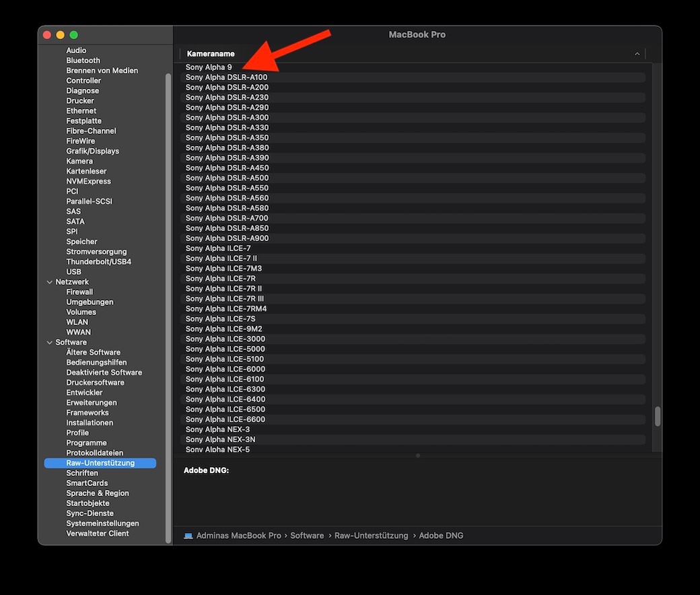Select Sprache & Region in the sidebar
The height and width of the screenshot is (595, 700).
click(98, 493)
